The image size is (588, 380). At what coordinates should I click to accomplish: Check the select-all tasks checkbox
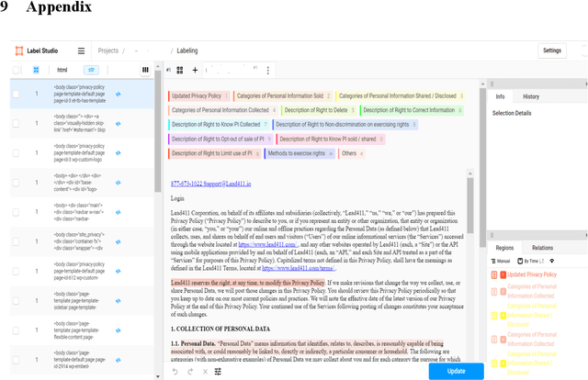[x=16, y=70]
